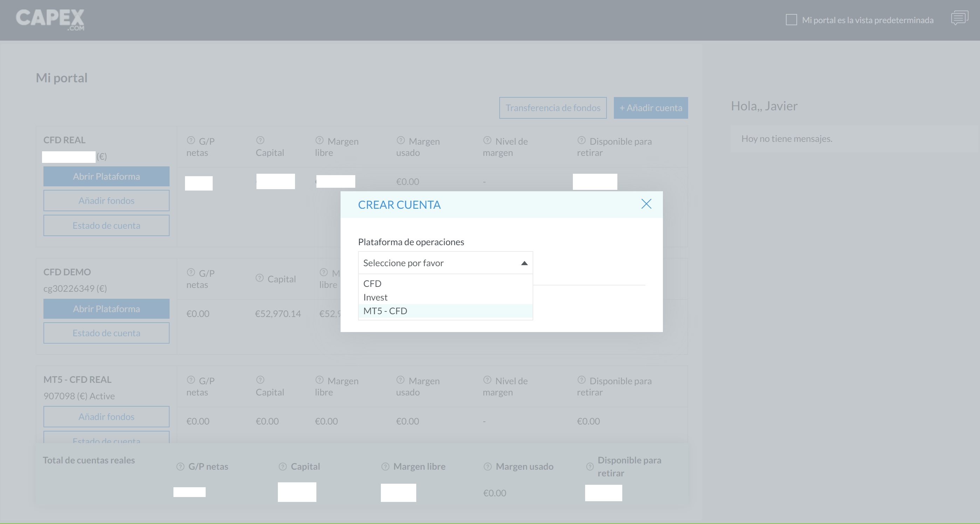Image resolution: width=980 pixels, height=524 pixels.
Task: Click help icon for totals Margen libre
Action: tap(385, 467)
